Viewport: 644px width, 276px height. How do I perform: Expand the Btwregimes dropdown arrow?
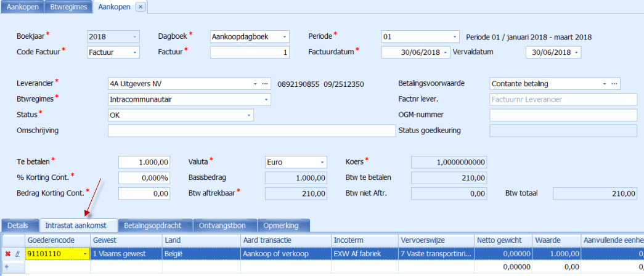coord(266,99)
